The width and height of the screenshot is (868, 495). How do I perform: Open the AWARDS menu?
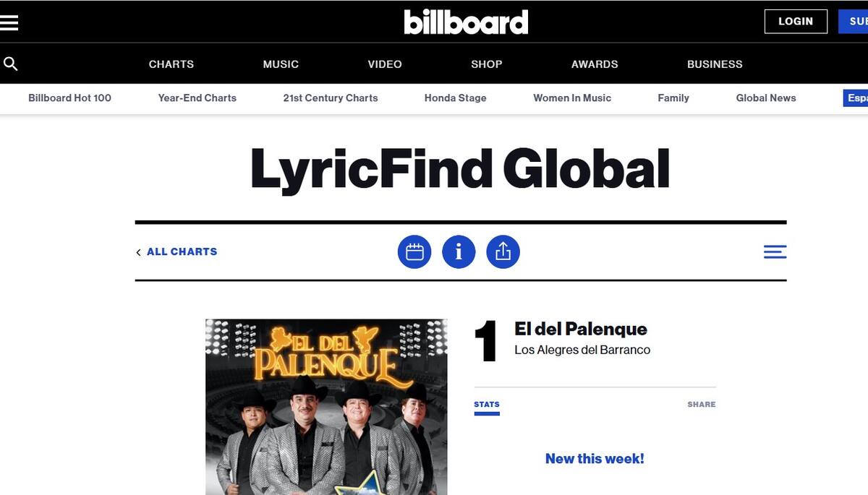[595, 64]
